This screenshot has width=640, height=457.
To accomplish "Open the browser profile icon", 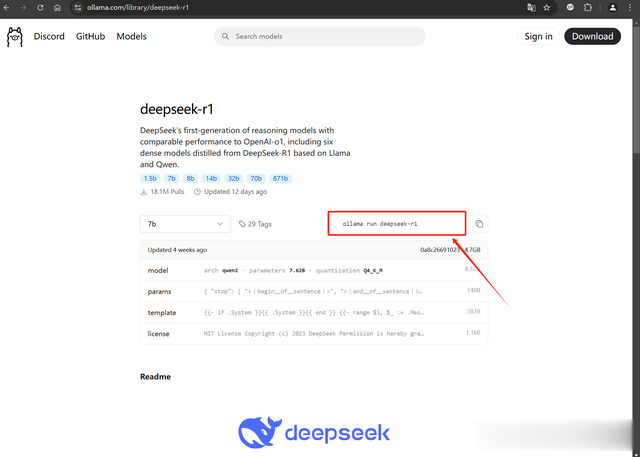I will 612,7.
